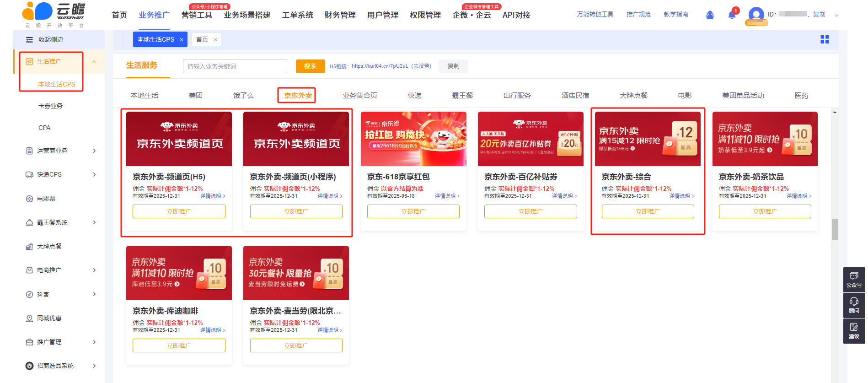Click 立即推广 for 京东外卖-奶茶饮品
Viewport: 868px width, 383px height.
point(765,211)
